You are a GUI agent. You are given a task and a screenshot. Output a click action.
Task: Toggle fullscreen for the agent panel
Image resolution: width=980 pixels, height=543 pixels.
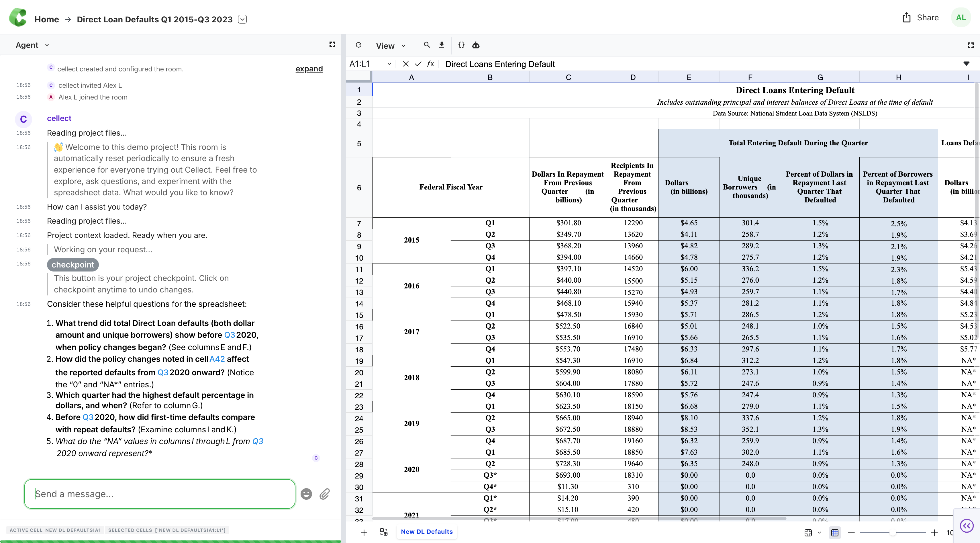332,44
